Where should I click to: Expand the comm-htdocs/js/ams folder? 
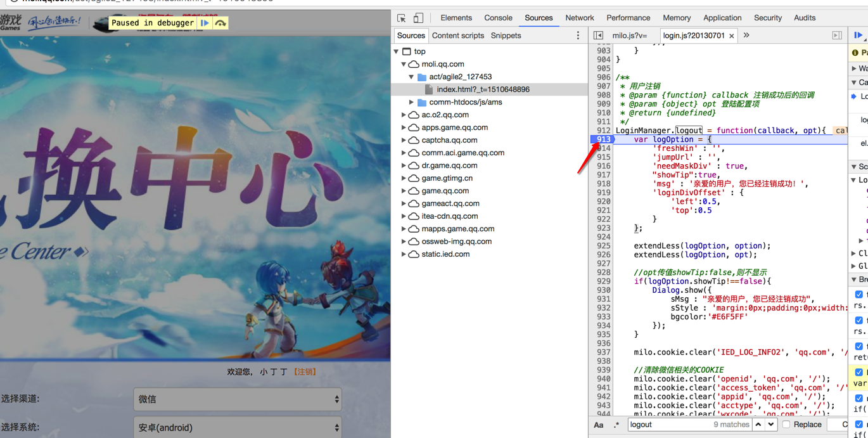[411, 102]
